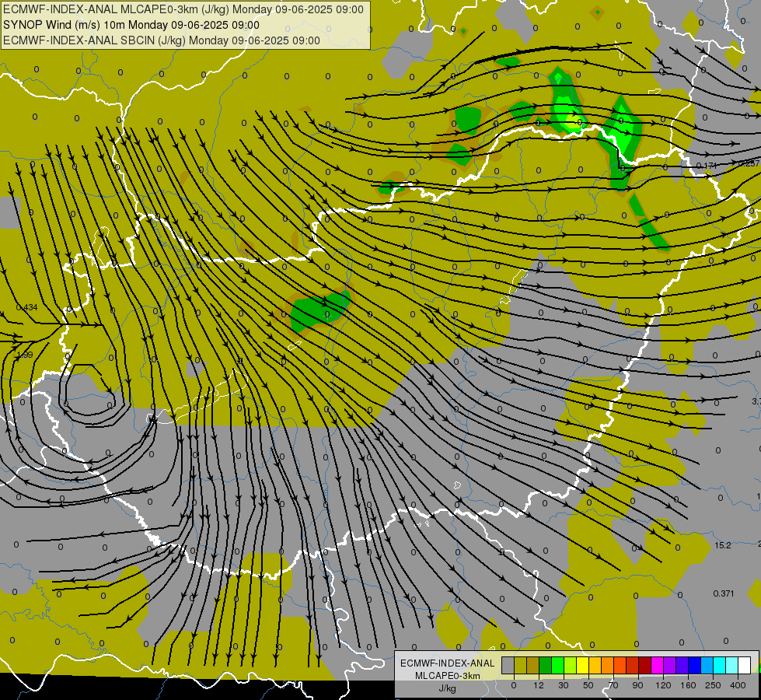
Task: Click the legend scale value 70
Action: pyautogui.click(x=613, y=685)
